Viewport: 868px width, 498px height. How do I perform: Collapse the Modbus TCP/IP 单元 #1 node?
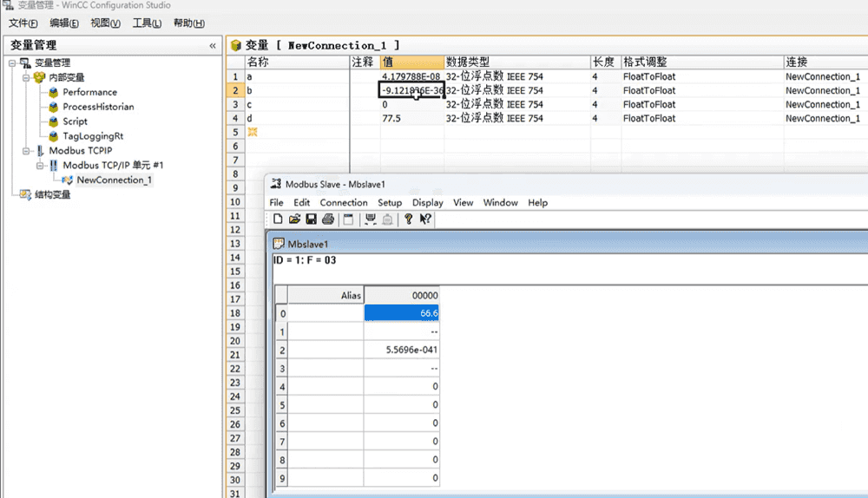pyautogui.click(x=40, y=165)
